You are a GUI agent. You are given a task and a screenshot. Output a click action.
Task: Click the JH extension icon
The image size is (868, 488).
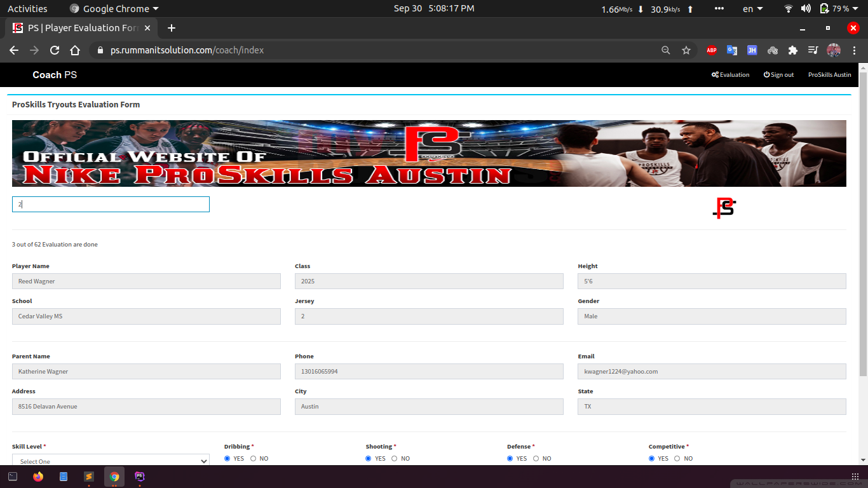[x=752, y=50]
